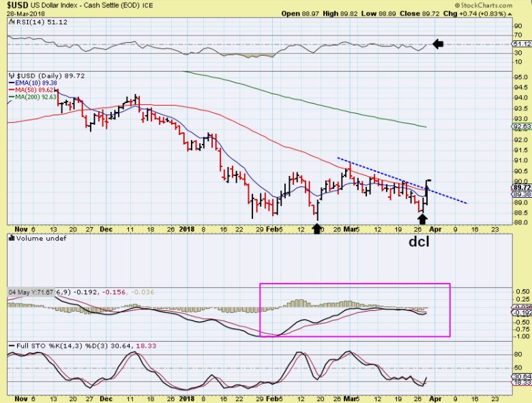The image size is (532, 403).
Task: Click the StockCharts.com copyright link
Action: pyautogui.click(x=483, y=5)
